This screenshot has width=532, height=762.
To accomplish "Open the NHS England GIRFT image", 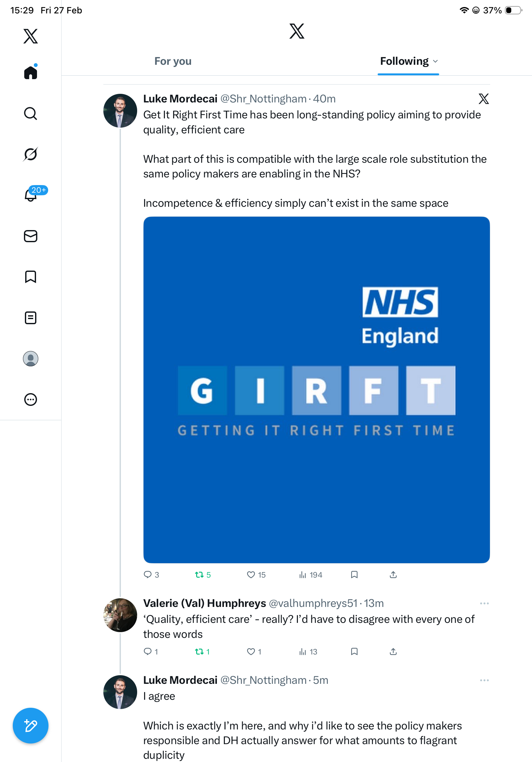I will (x=316, y=390).
